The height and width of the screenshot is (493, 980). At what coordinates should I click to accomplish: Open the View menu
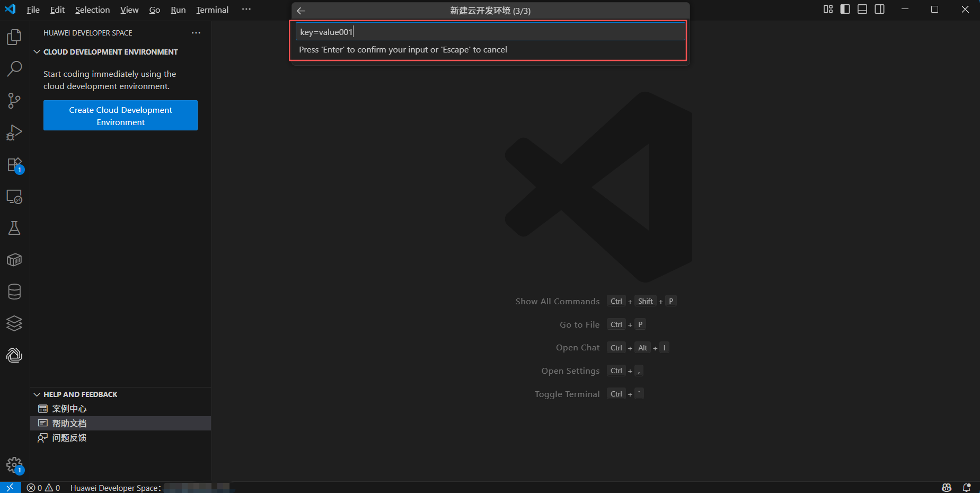pyautogui.click(x=129, y=10)
